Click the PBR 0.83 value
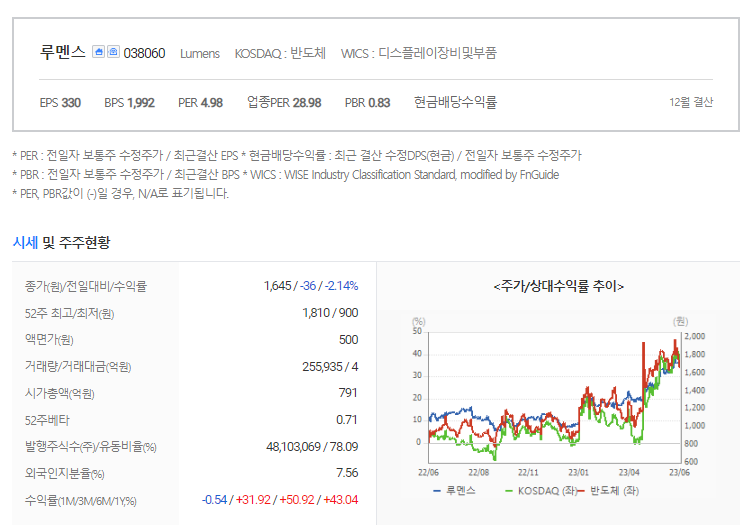Image resolution: width=743 pixels, height=525 pixels. coord(367,103)
